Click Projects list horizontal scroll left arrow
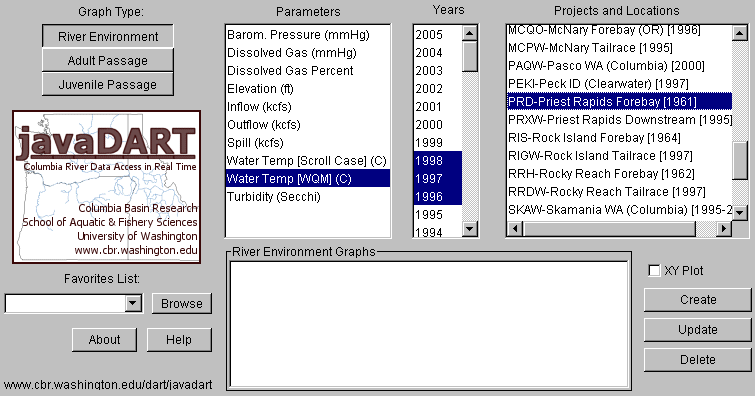Viewport: 755px width, 396px height. (x=515, y=228)
